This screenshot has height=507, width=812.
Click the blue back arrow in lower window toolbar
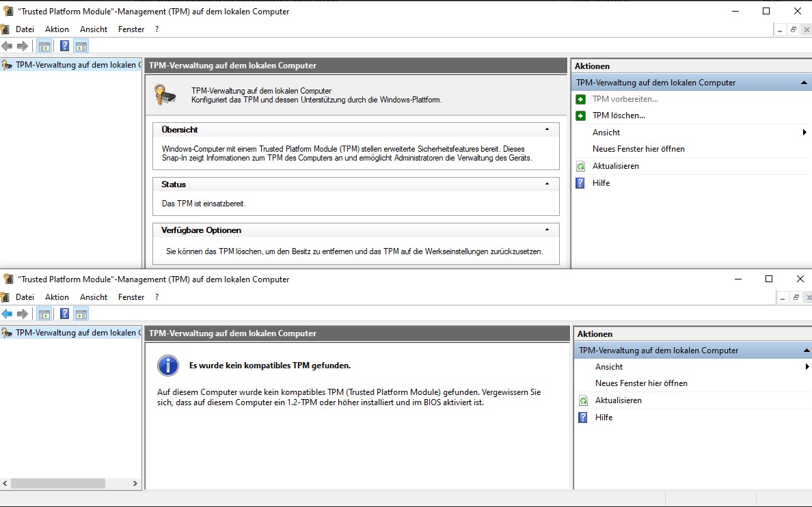pos(7,314)
